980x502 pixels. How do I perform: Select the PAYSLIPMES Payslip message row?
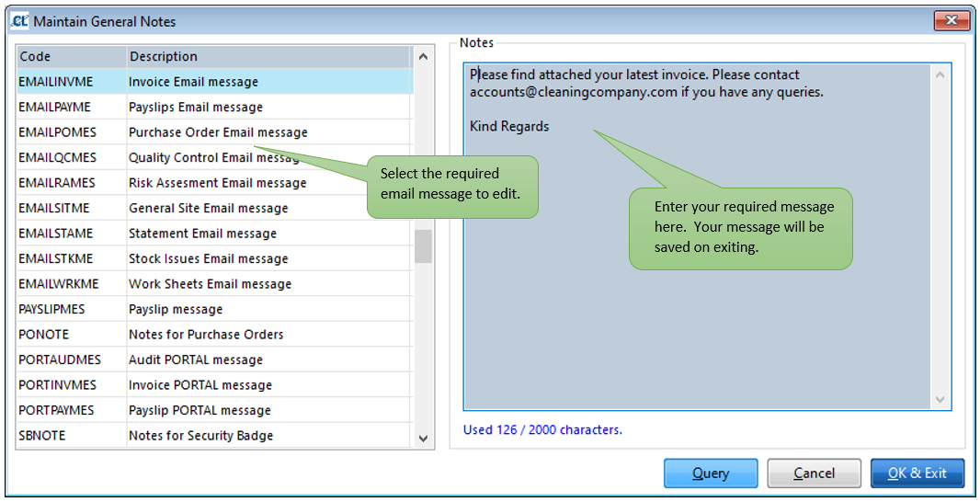[215, 309]
